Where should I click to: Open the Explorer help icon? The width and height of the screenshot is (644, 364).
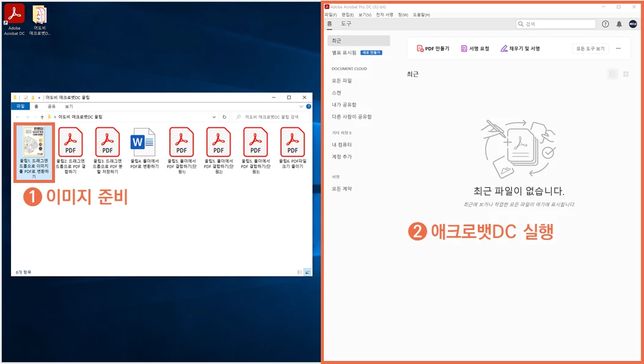pos(309,106)
